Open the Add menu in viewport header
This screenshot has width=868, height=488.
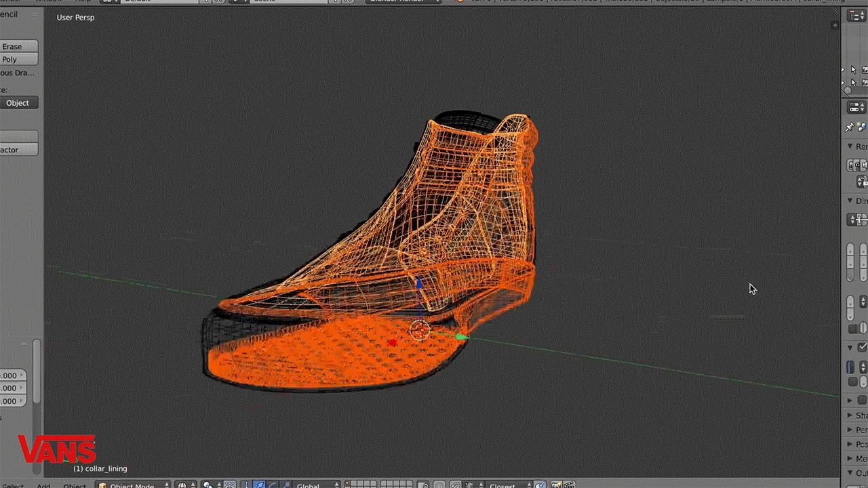coord(43,486)
